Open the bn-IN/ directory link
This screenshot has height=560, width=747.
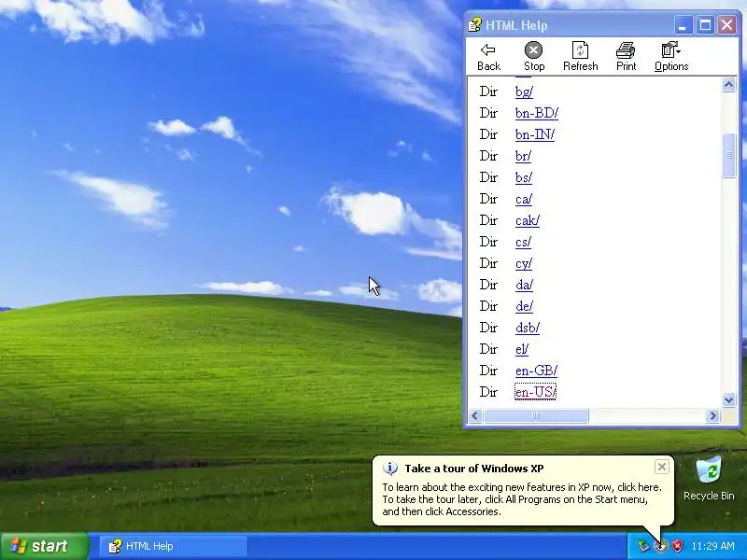[x=534, y=134]
